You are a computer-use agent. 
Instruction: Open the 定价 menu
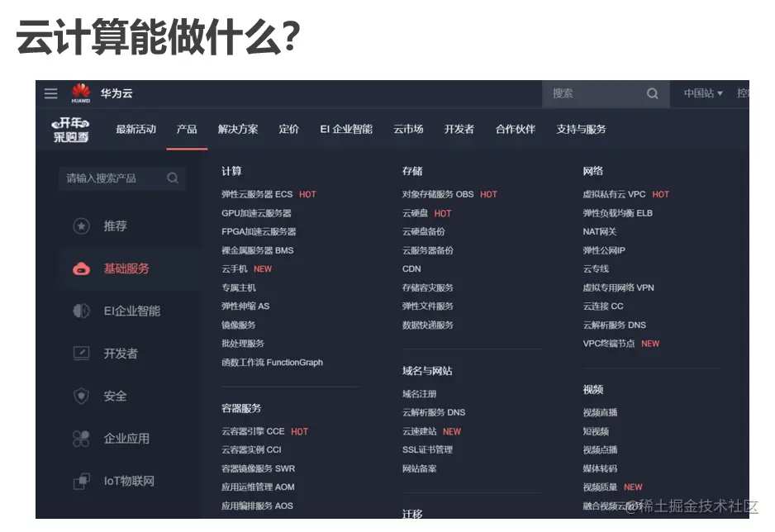pos(288,130)
